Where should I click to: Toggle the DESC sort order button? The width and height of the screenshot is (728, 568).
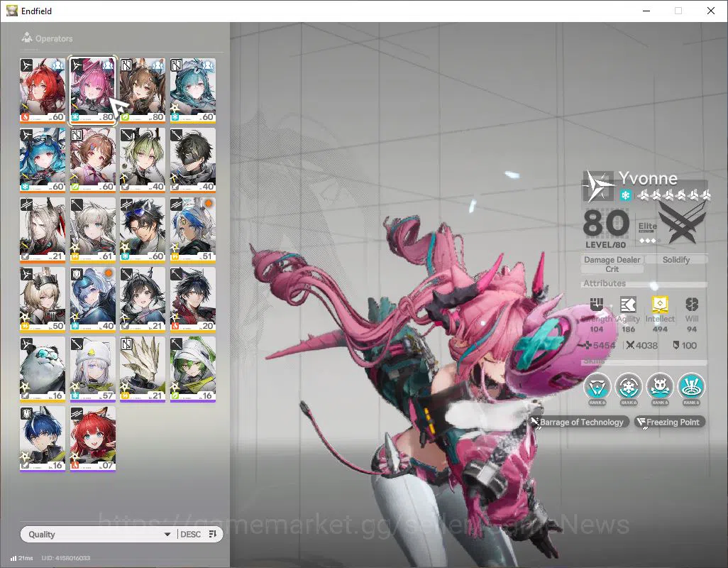199,534
